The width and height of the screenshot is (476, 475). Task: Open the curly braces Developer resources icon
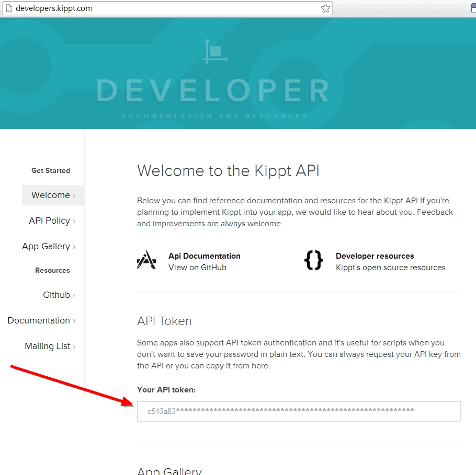pyautogui.click(x=314, y=260)
